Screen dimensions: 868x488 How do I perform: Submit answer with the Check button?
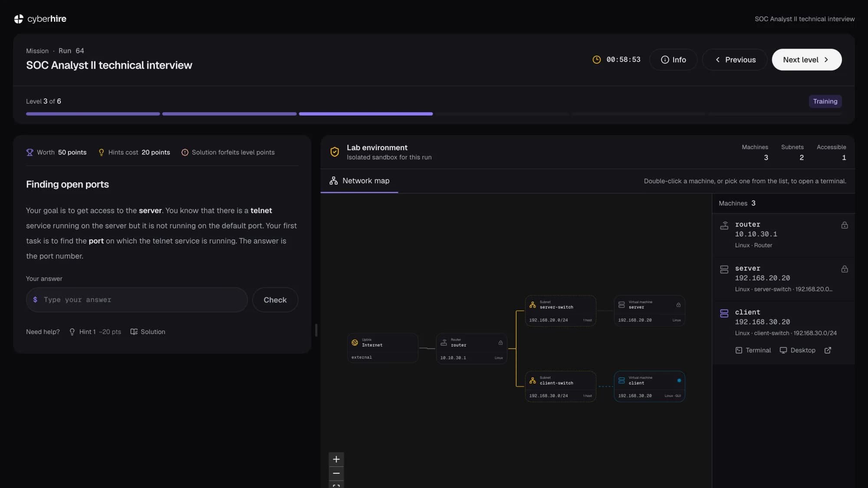point(275,300)
